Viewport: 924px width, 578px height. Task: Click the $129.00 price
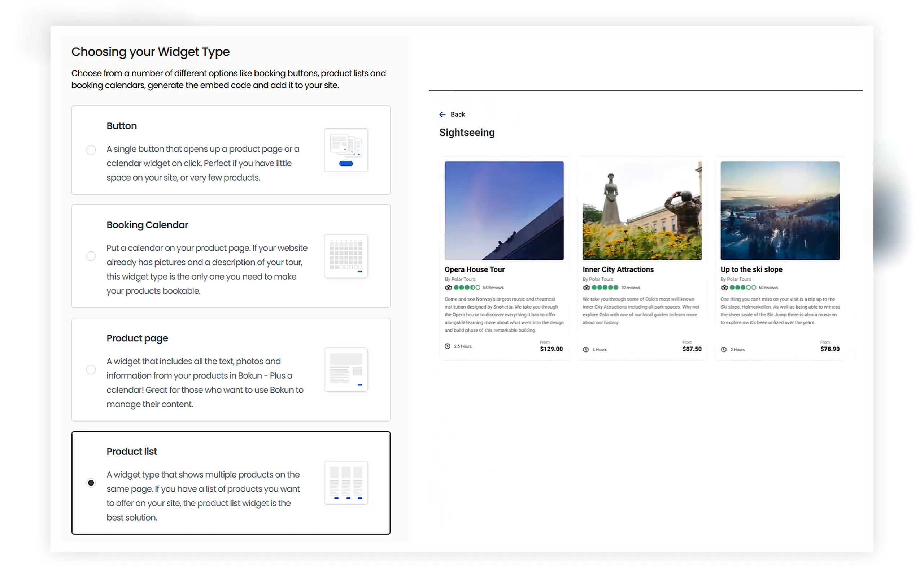pyautogui.click(x=552, y=349)
